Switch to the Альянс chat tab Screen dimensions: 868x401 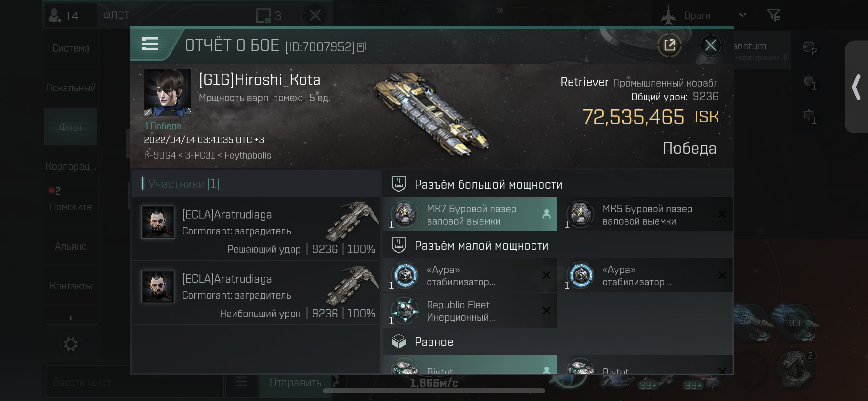pos(71,246)
